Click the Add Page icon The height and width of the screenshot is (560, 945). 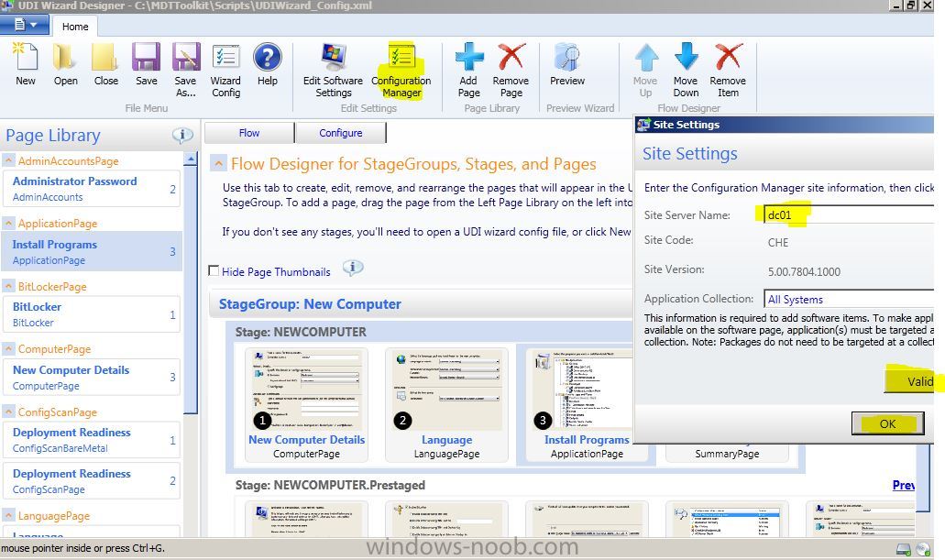pos(469,70)
